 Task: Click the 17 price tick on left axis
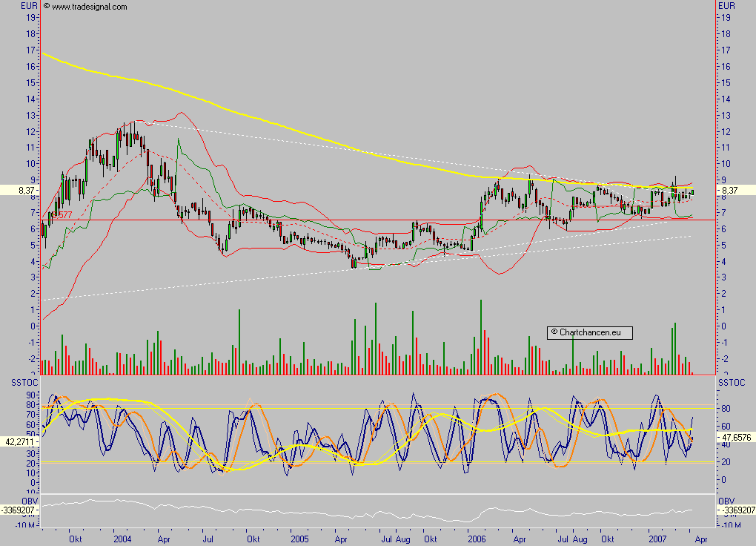pyautogui.click(x=31, y=50)
